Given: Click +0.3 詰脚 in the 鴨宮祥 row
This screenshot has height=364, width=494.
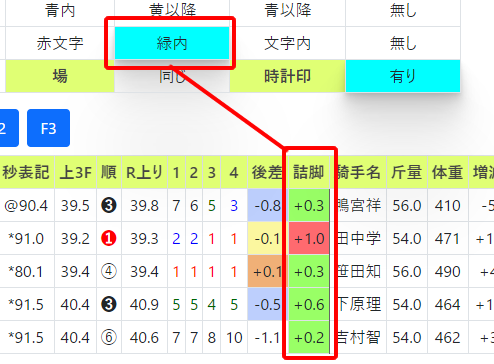Looking at the screenshot, I should (309, 206).
